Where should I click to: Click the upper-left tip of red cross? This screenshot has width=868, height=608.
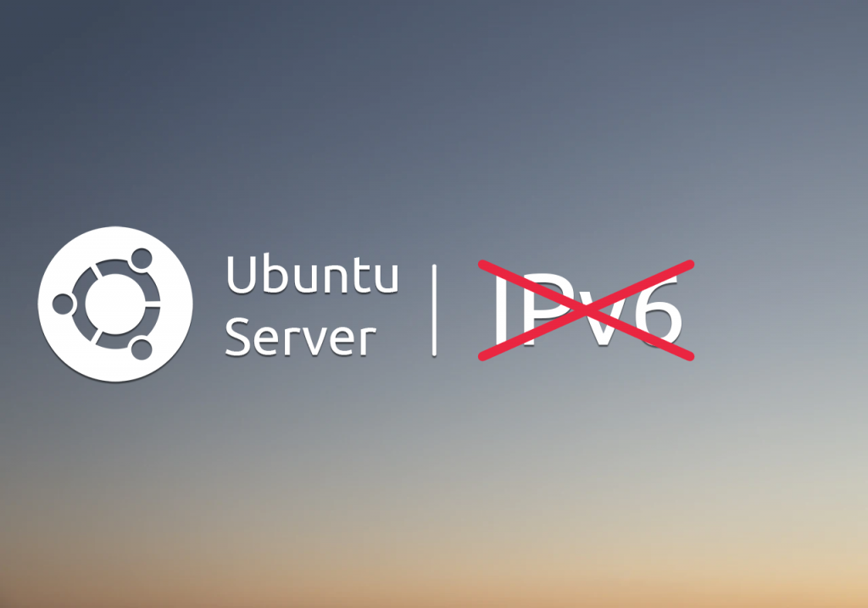(482, 264)
